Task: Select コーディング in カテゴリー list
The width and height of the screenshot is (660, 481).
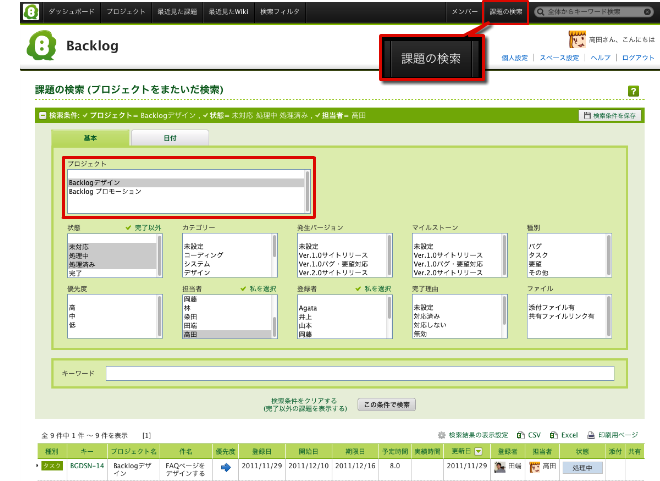Action: point(227,255)
